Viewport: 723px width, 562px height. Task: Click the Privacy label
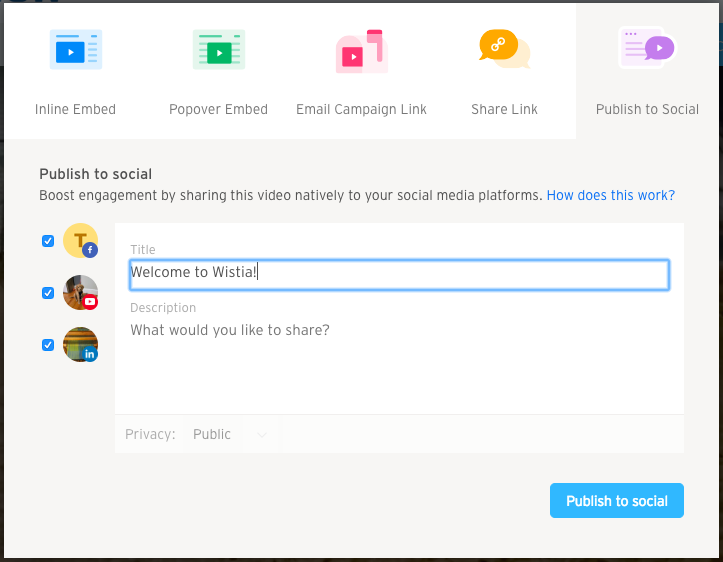point(150,434)
